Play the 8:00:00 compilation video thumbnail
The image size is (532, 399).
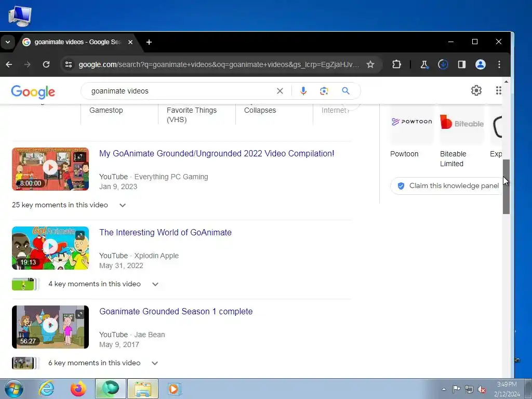tap(50, 169)
